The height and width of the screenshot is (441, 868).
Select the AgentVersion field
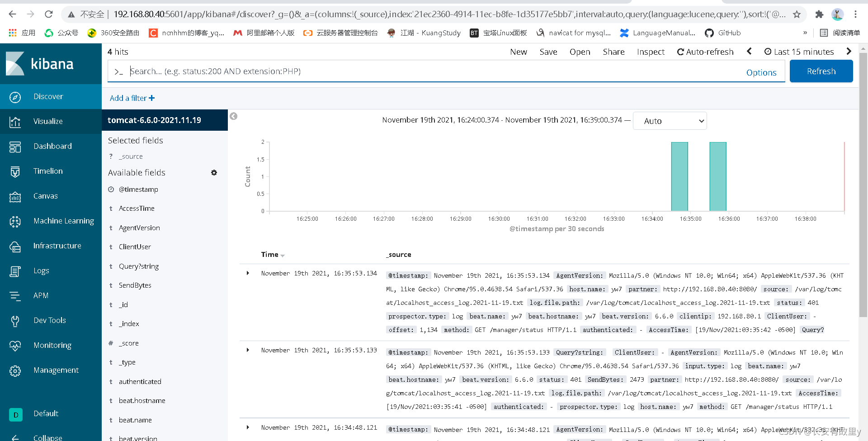[x=139, y=228]
